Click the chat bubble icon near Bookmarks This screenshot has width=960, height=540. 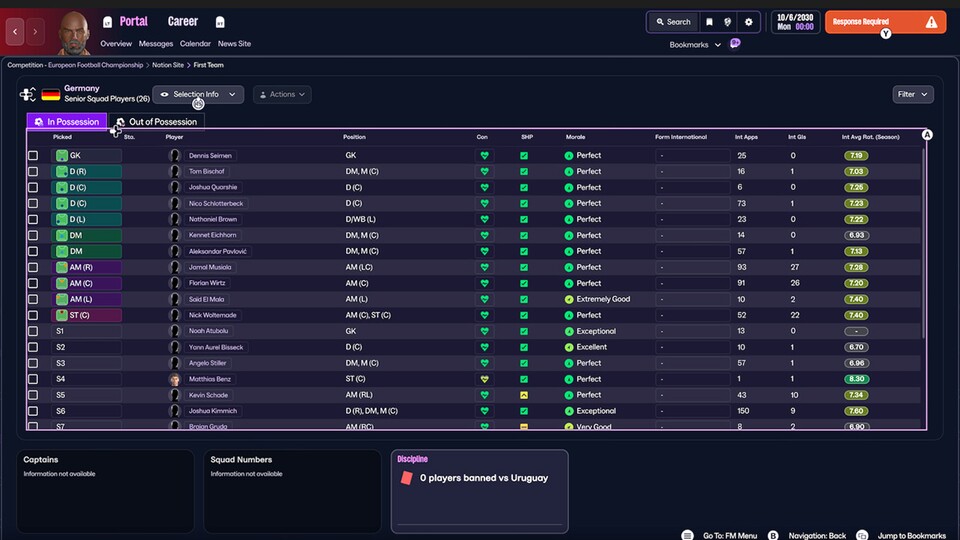click(x=735, y=43)
